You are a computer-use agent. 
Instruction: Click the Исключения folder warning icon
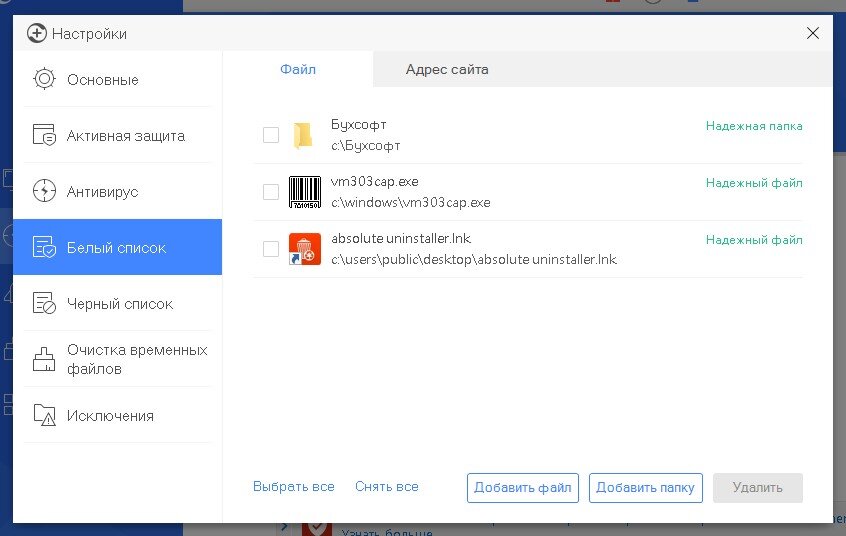44,415
